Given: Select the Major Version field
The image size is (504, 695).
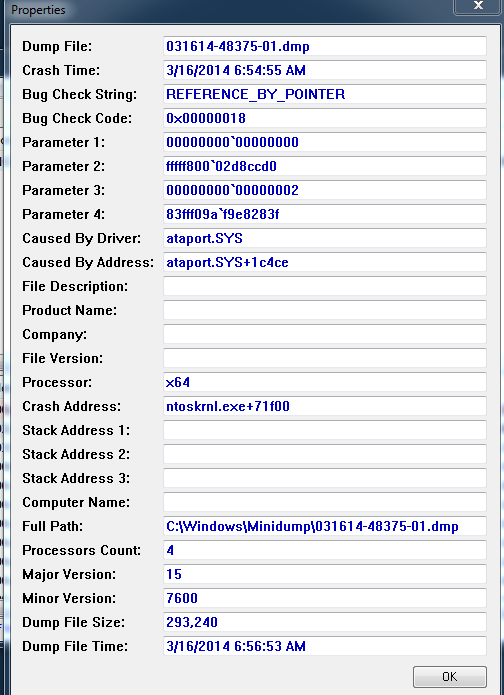Looking at the screenshot, I should click(x=324, y=574).
